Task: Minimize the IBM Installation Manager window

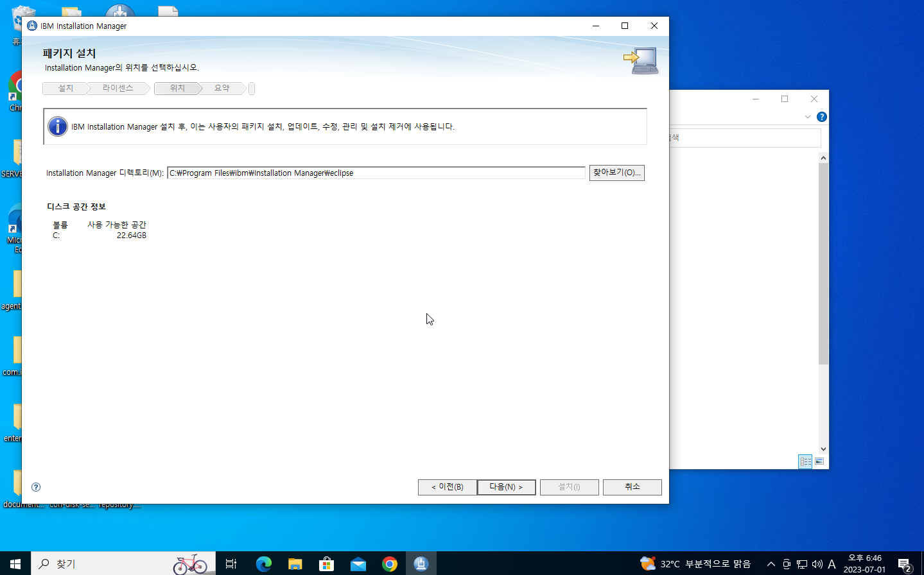Action: [596, 26]
